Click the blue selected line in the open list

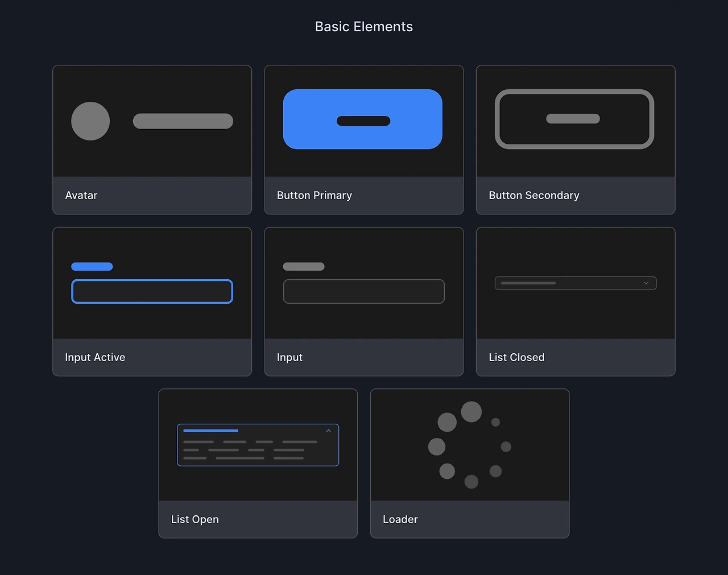[210, 431]
